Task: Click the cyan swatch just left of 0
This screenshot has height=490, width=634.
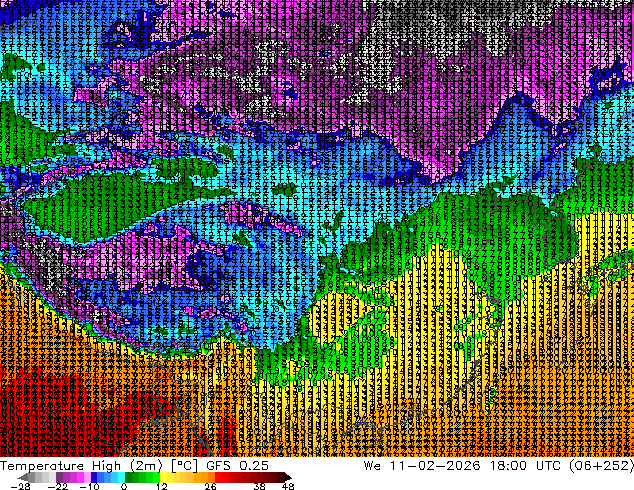Action: click(121, 477)
